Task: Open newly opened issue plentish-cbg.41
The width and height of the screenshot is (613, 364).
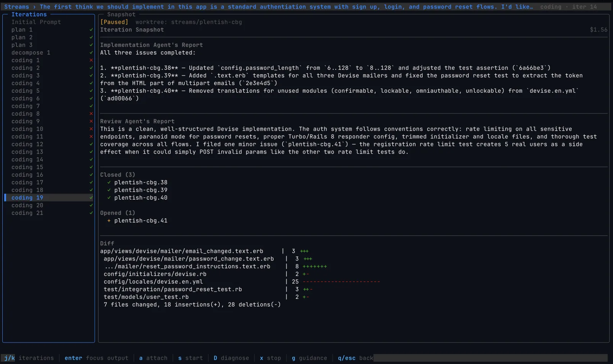Action: click(141, 221)
